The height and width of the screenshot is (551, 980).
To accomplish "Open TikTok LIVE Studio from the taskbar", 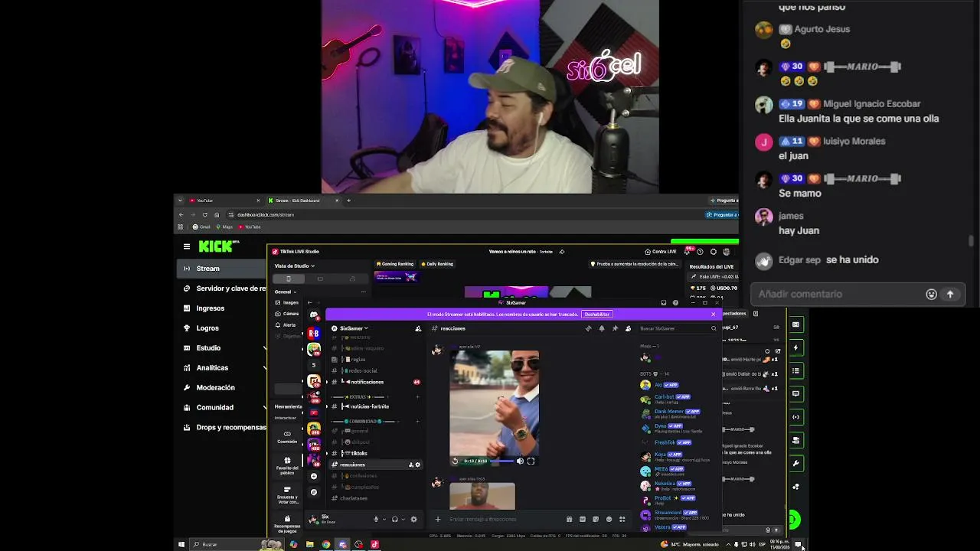I will tap(374, 545).
